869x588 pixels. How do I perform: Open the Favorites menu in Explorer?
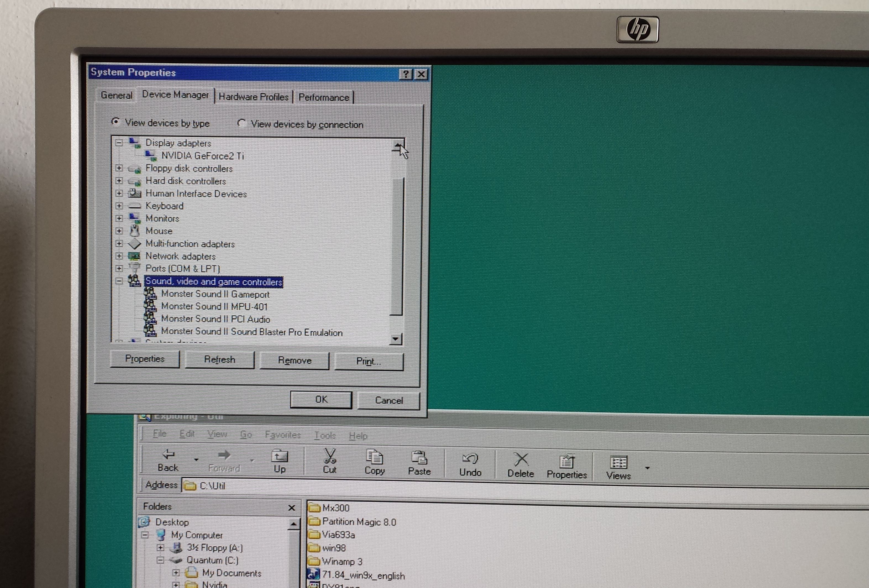pos(283,435)
